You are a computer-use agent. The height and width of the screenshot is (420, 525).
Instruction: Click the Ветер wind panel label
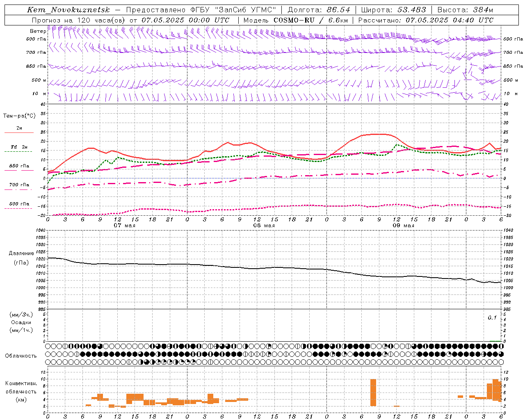pos(38,31)
